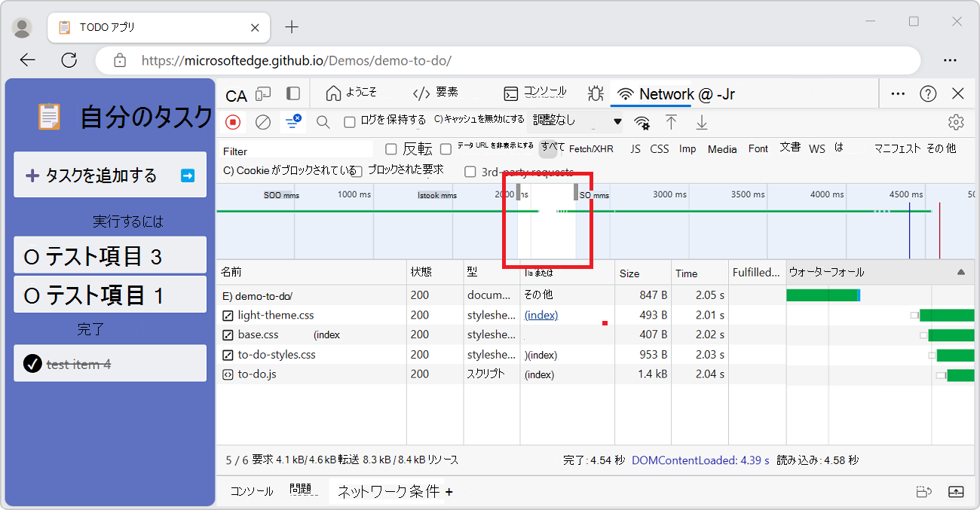Toggle the device emulation toolbar
This screenshot has width=980, height=510.
click(263, 93)
